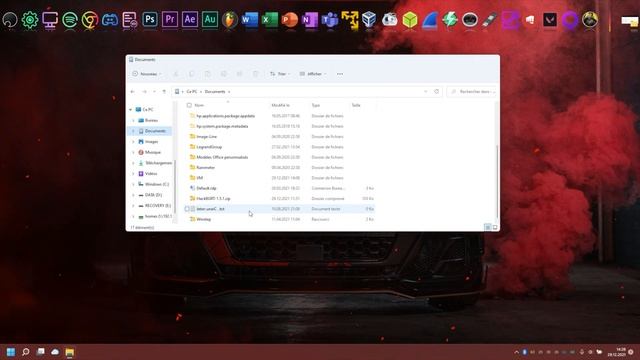Click the Explorer Up arrow button

164,91
